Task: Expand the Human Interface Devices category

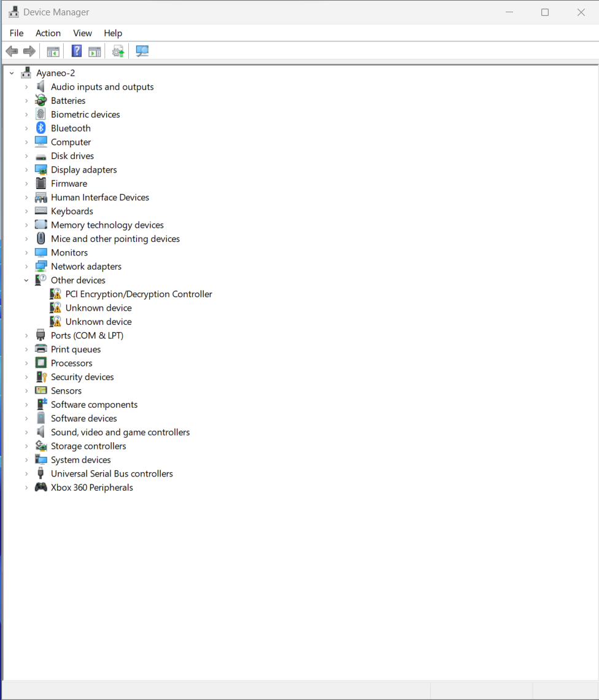Action: 26,198
